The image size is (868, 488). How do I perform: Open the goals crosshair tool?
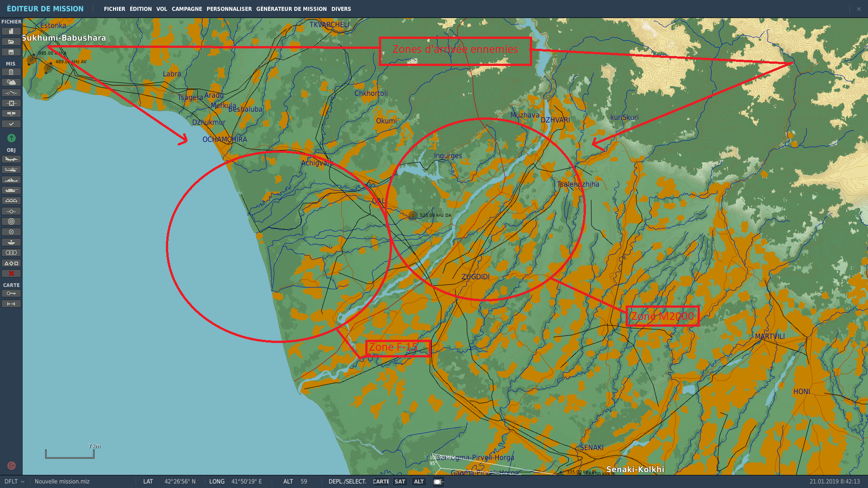pos(11,103)
